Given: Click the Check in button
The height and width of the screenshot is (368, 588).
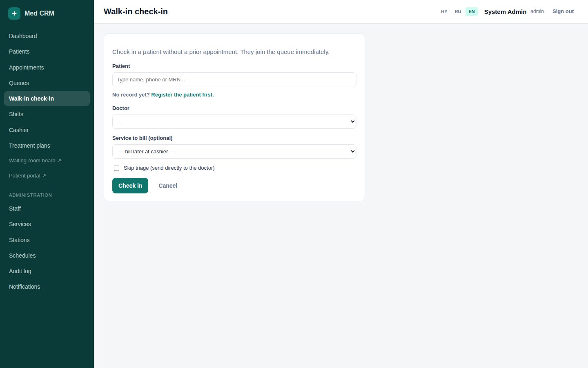Looking at the screenshot, I should (x=130, y=186).
